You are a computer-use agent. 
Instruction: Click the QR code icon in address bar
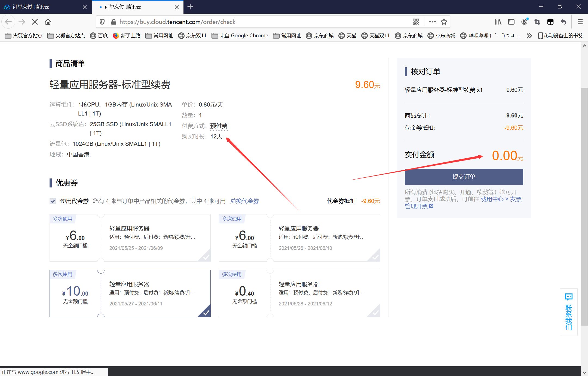[416, 22]
